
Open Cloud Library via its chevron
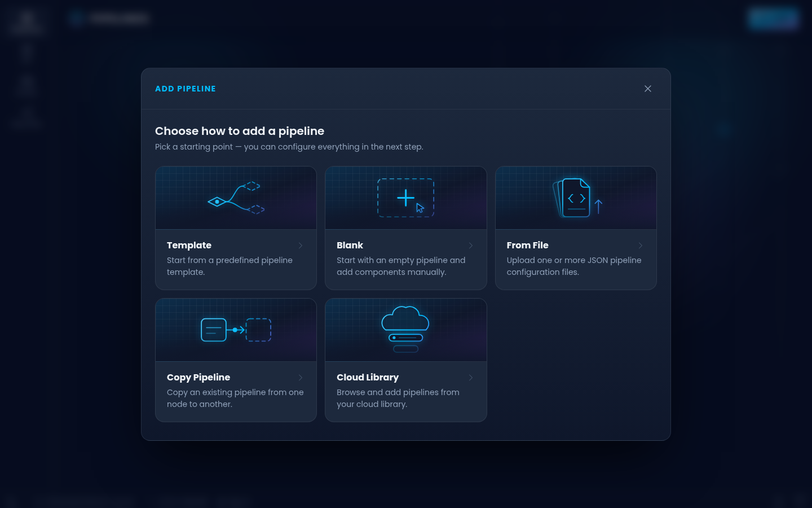pyautogui.click(x=471, y=378)
